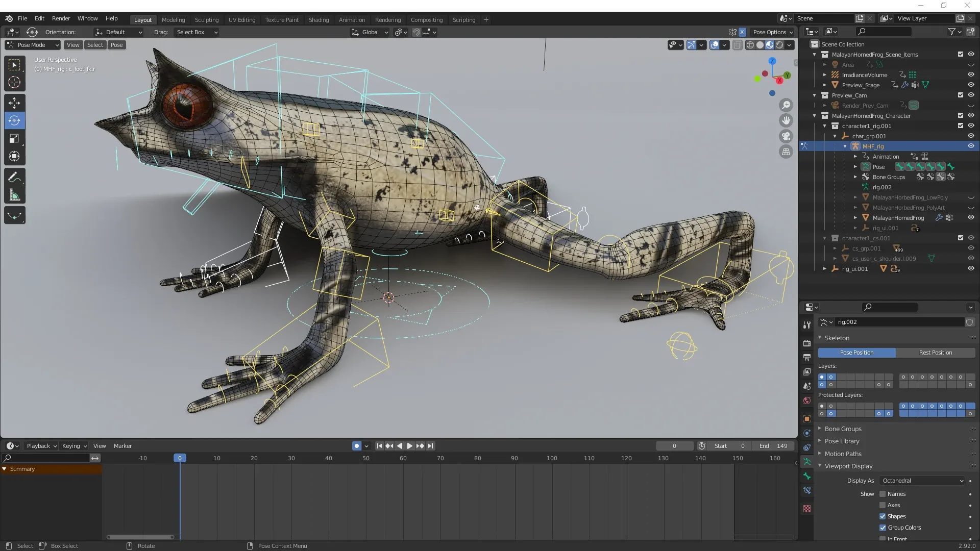Disable the Shapes display checkbox
The image size is (980, 551).
point(883,516)
